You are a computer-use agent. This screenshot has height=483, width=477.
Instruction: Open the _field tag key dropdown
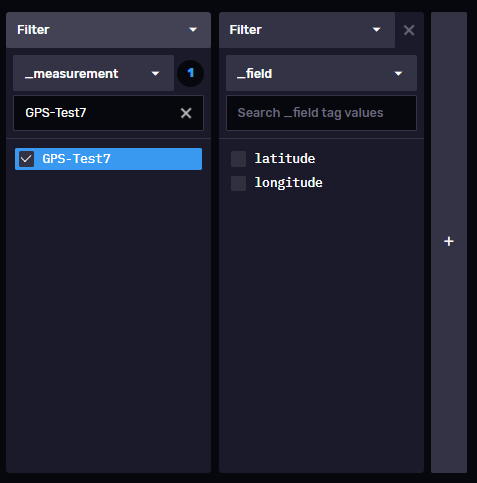point(321,73)
